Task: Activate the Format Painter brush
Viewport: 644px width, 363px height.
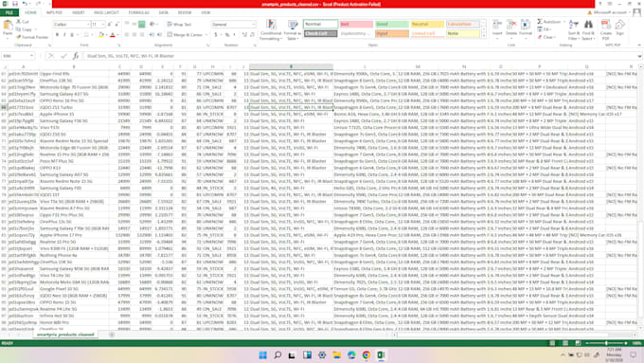Action: (32, 37)
